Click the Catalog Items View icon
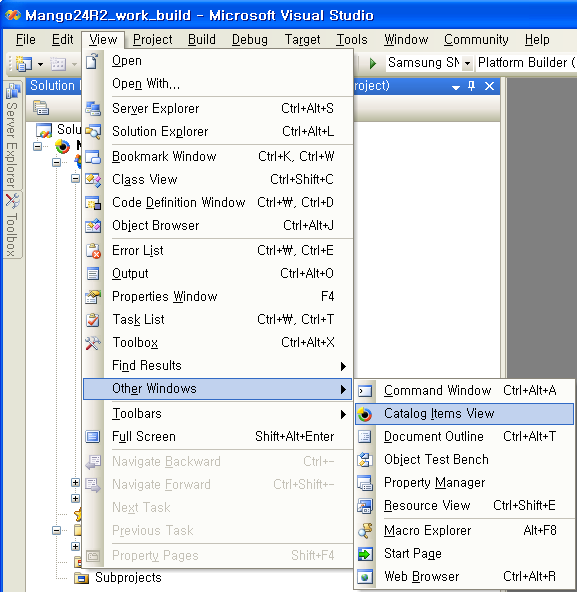 (x=365, y=414)
